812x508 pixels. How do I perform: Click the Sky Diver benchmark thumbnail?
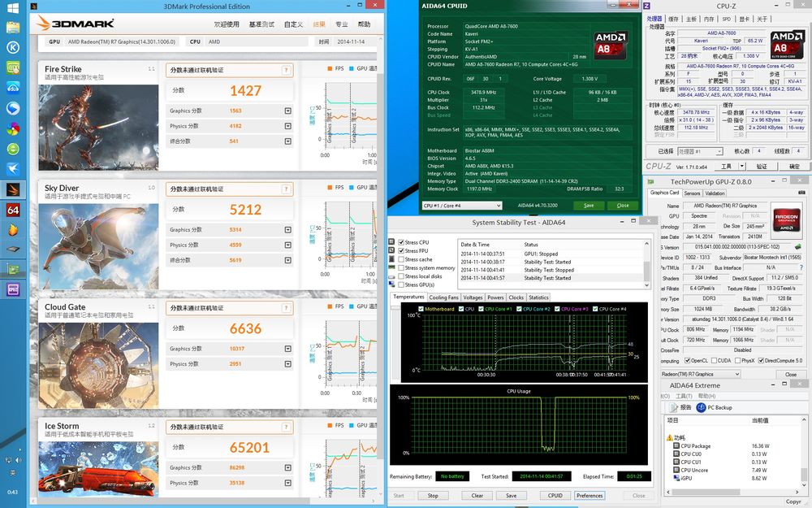click(x=98, y=246)
